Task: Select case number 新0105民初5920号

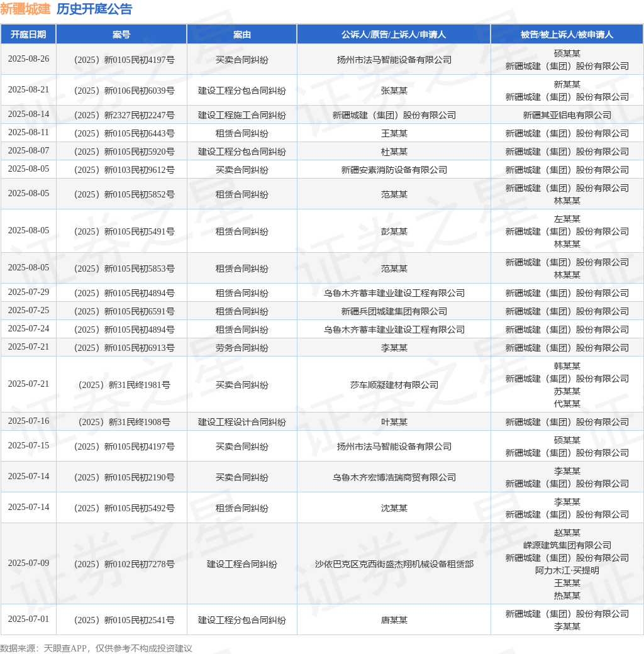Action: (x=125, y=152)
